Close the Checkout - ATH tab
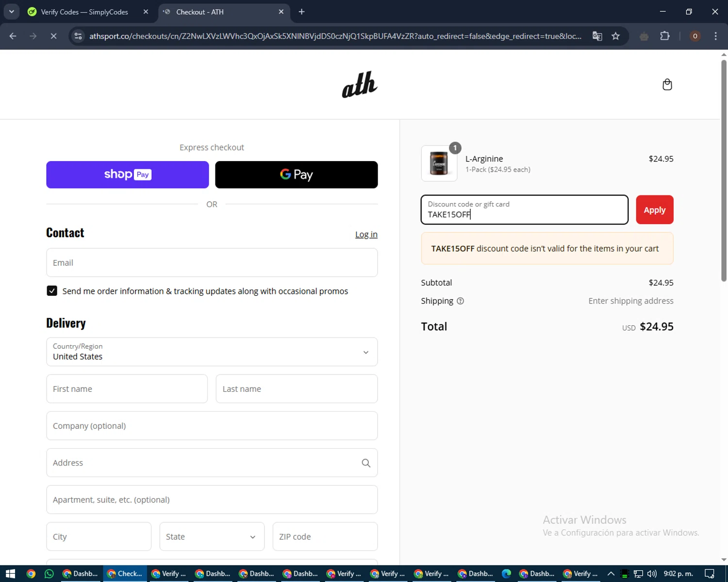This screenshot has height=582, width=728. tap(281, 12)
